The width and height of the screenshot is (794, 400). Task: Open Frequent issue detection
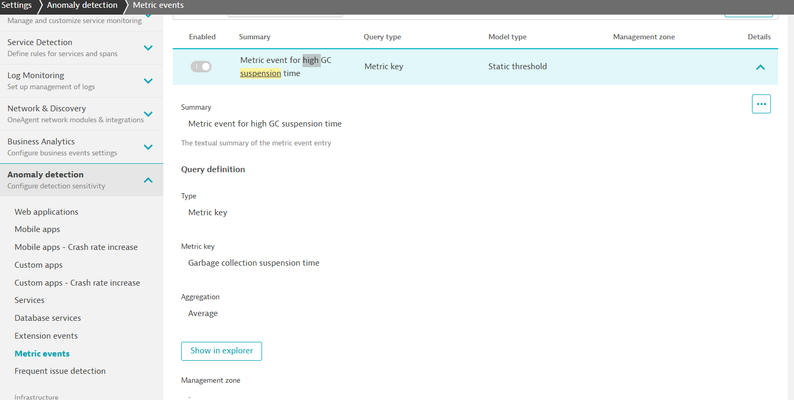60,371
